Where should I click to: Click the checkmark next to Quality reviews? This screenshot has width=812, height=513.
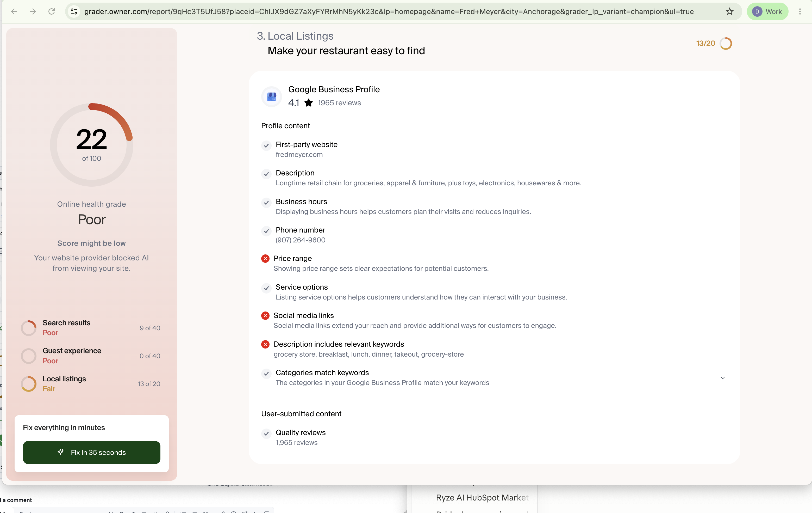pyautogui.click(x=266, y=433)
